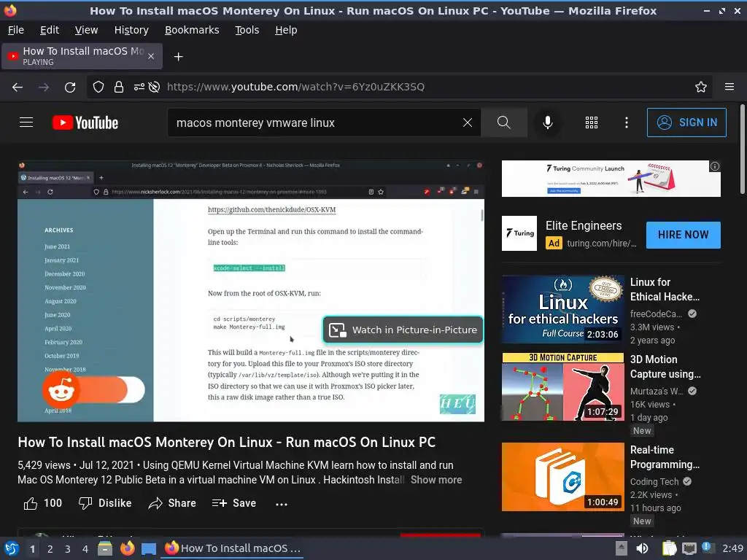This screenshot has width=747, height=560.
Task: Open the shield tracking protection icon
Action: pos(98,87)
